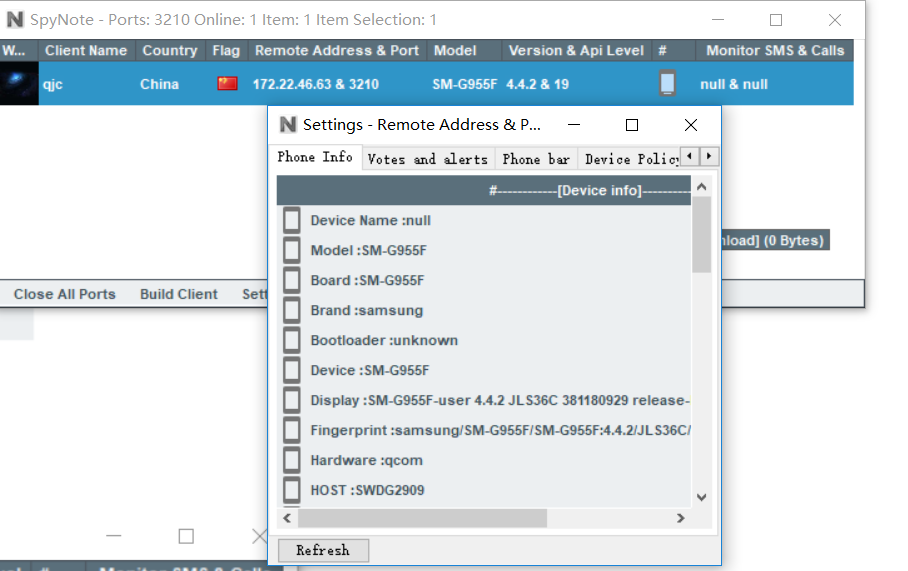
Task: Click the Version & Api Level column header
Action: pyautogui.click(x=576, y=50)
